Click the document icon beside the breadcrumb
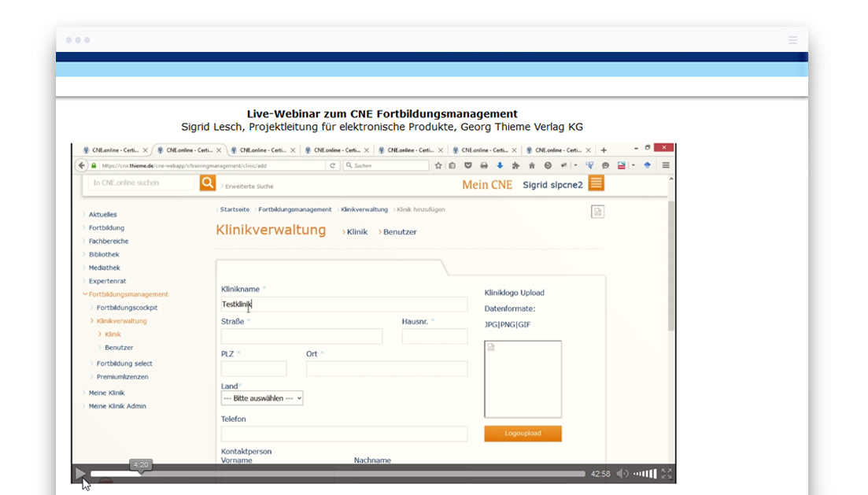This screenshot has width=868, height=495. point(598,212)
